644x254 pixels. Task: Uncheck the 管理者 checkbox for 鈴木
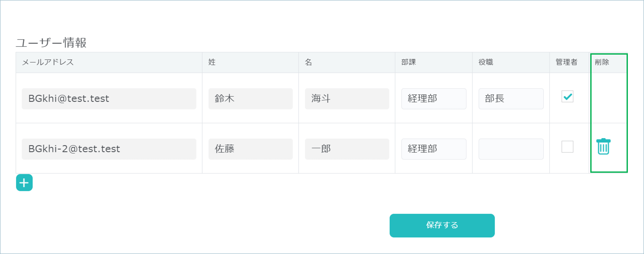pyautogui.click(x=567, y=96)
